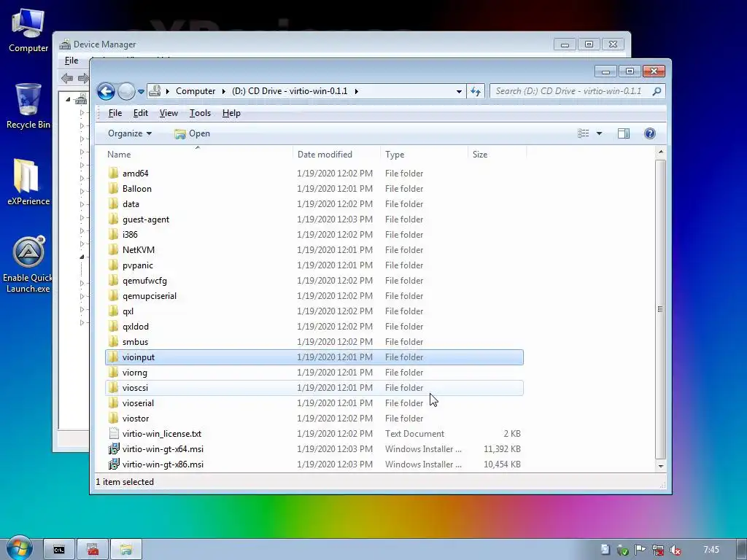Select the vioinput folder

point(314,357)
